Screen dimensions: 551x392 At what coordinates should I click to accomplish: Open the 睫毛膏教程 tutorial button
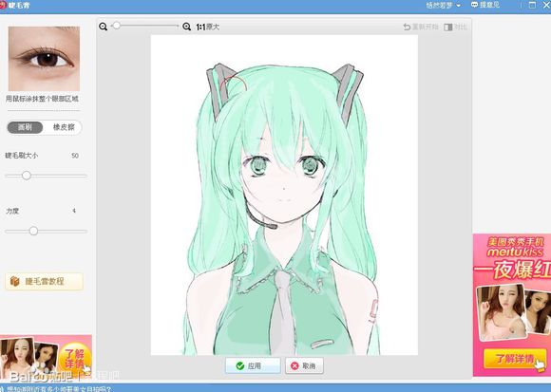click(x=45, y=282)
